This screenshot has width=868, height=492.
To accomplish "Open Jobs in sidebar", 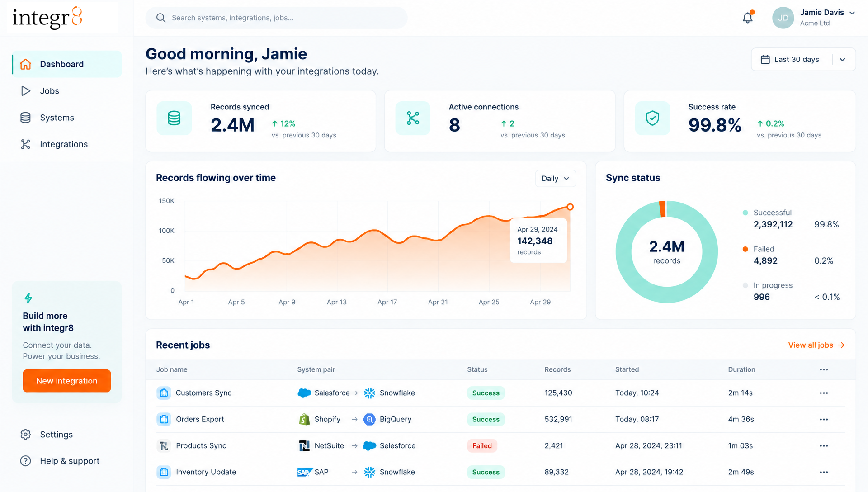I will click(x=66, y=91).
